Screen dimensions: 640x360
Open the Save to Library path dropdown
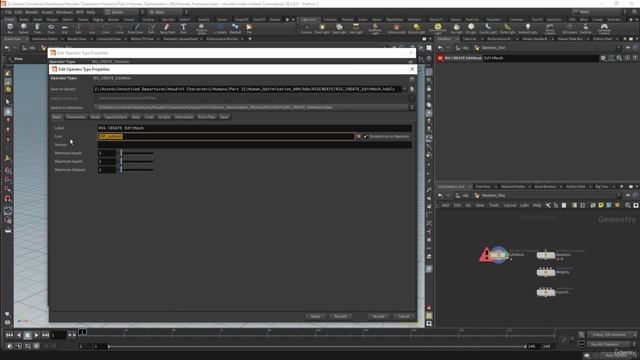pos(404,89)
